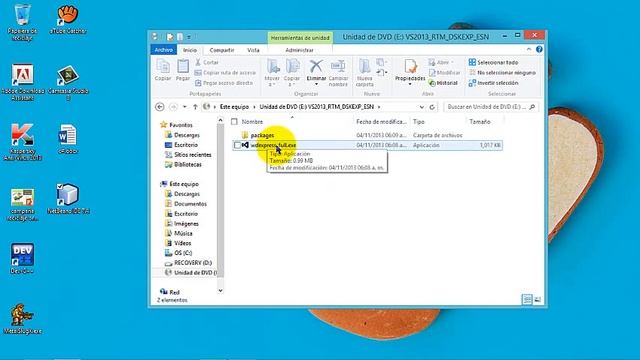Open the Dev-C++ desktop icon
Viewport: 640px width, 360px height.
point(22,259)
